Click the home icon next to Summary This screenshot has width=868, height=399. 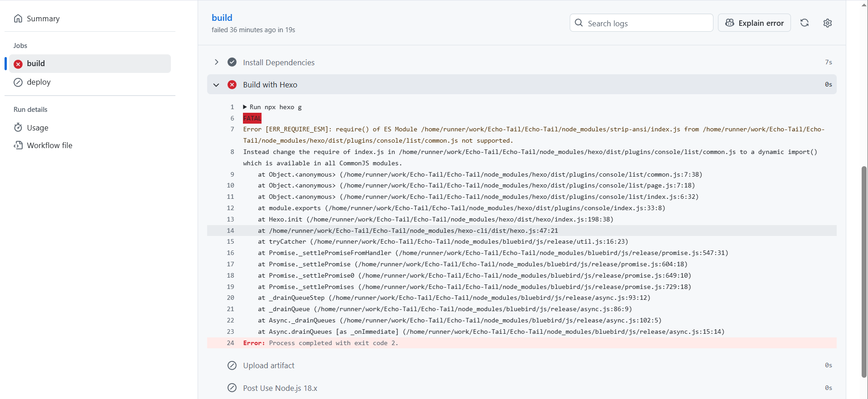18,19
